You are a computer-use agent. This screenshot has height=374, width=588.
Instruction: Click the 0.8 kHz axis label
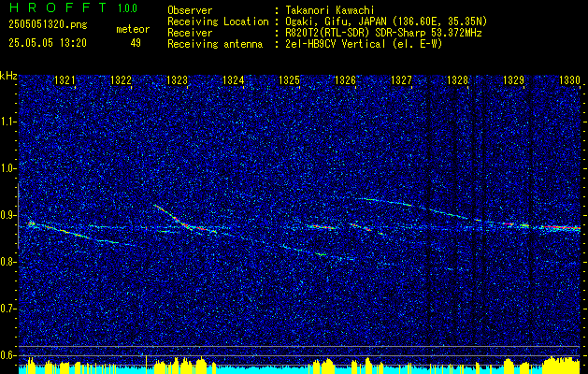pos(8,262)
